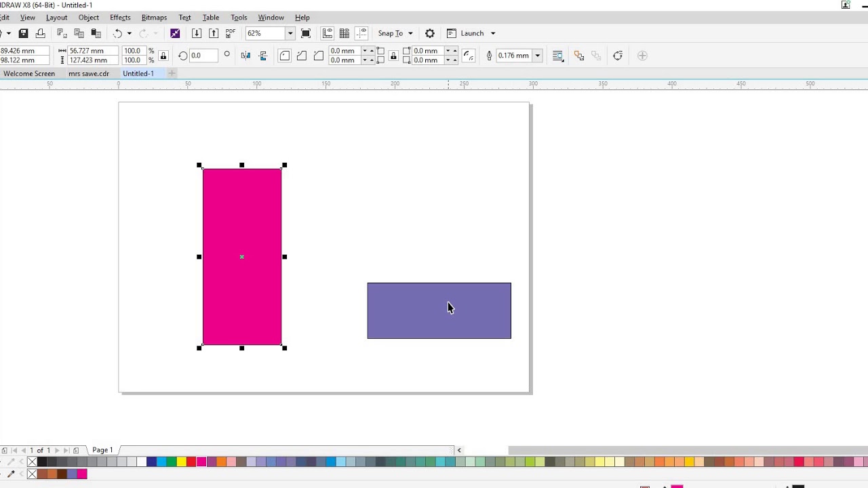The width and height of the screenshot is (868, 488).
Task: Toggle the Show rulers button
Action: pyautogui.click(x=328, y=33)
